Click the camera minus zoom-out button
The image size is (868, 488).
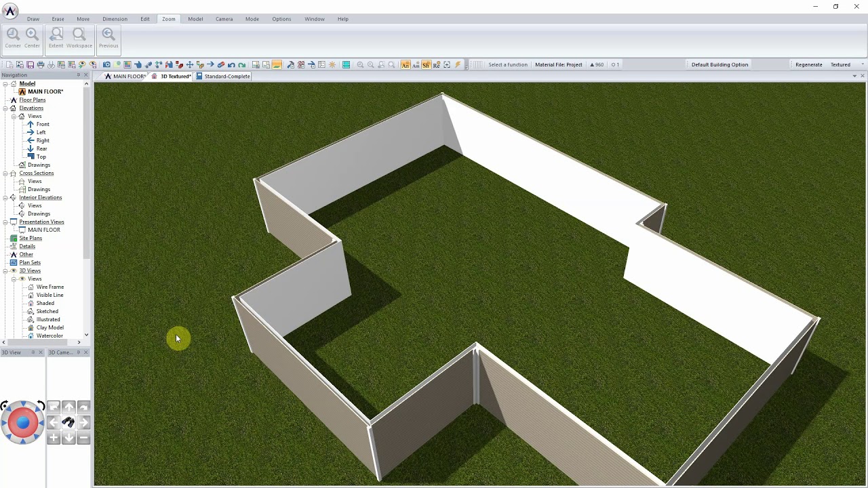83,438
